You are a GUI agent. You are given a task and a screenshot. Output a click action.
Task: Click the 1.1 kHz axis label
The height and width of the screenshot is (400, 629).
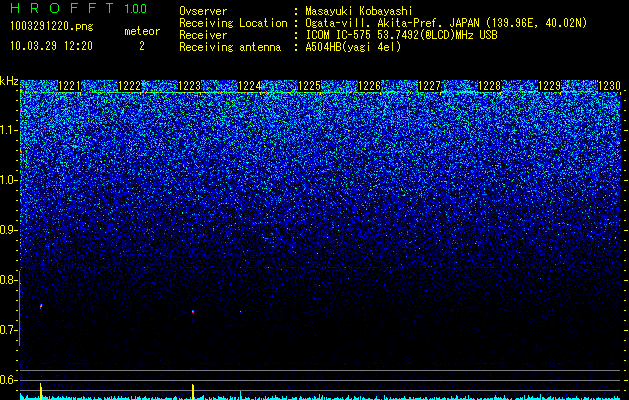(x=8, y=130)
